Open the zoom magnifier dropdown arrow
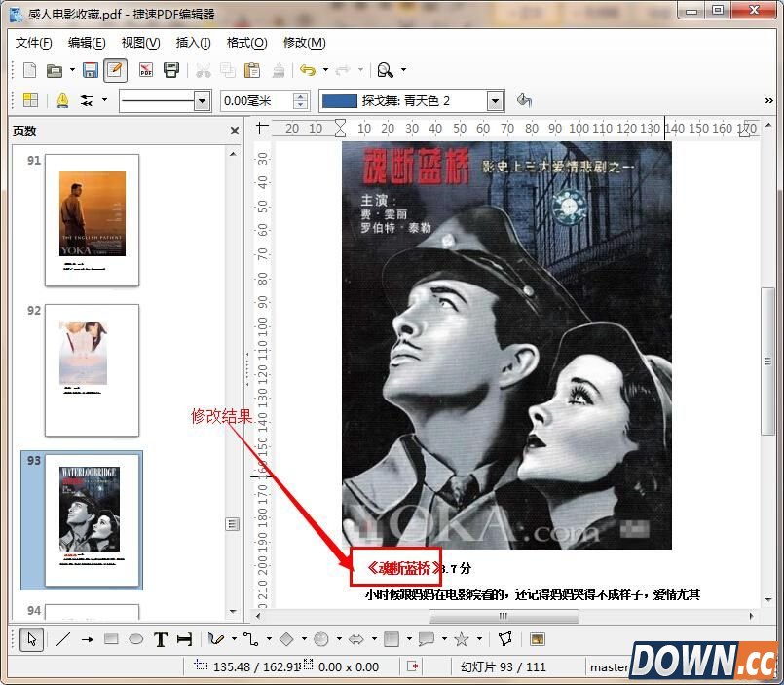The height and width of the screenshot is (685, 784). tap(404, 70)
